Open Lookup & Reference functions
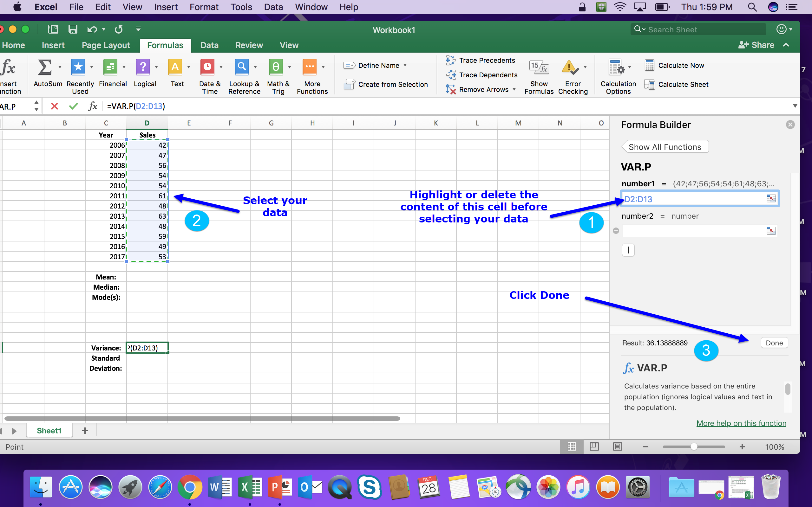 242,67
